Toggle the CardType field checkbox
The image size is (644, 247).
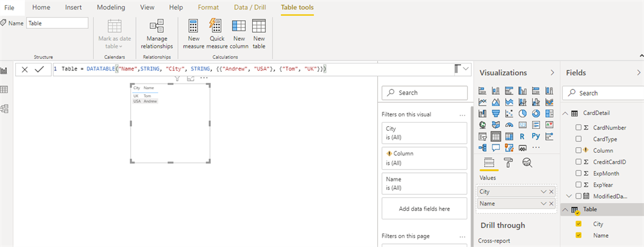(x=579, y=139)
